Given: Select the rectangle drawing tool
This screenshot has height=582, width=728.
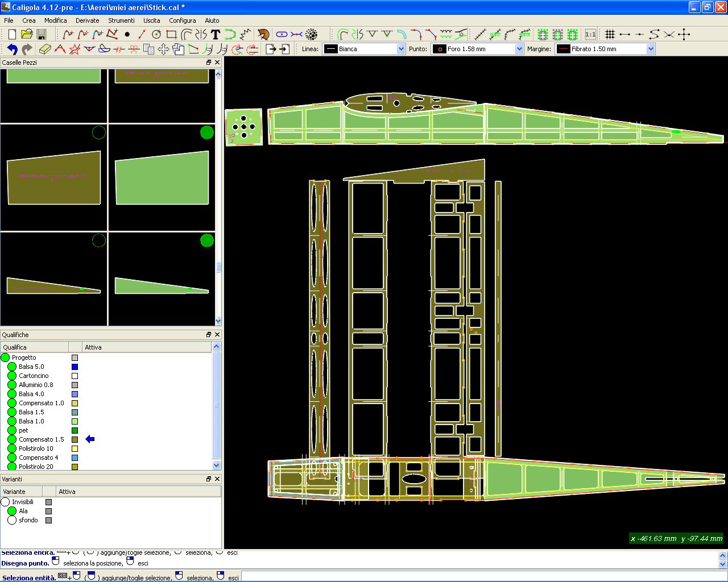Looking at the screenshot, I should (171, 35).
